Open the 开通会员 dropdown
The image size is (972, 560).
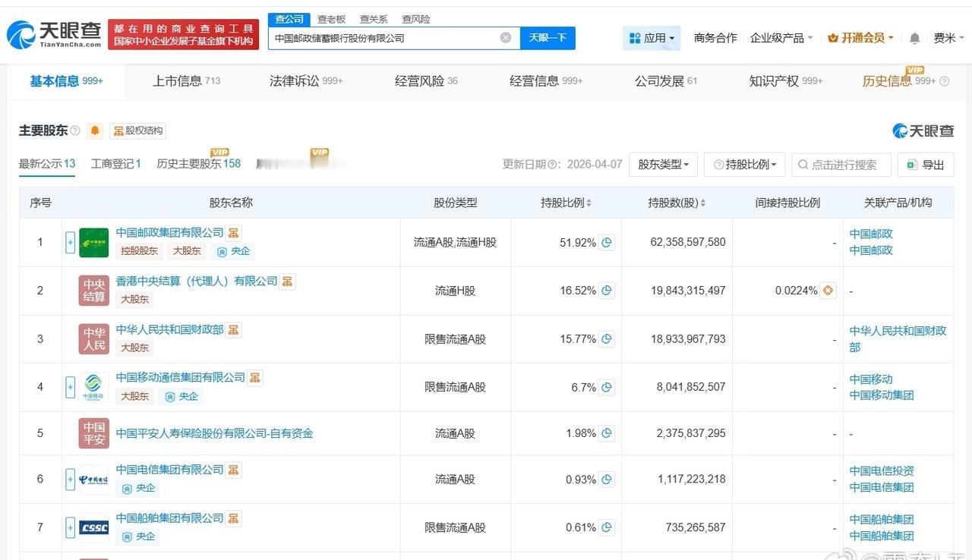[x=860, y=38]
